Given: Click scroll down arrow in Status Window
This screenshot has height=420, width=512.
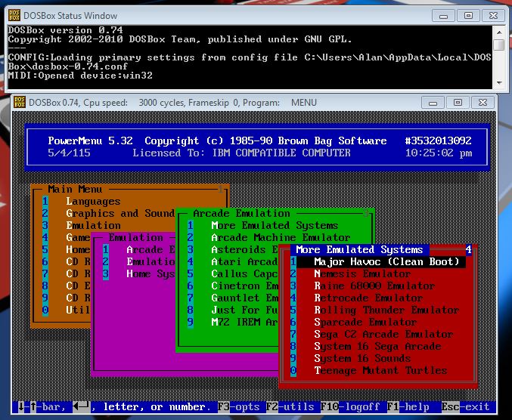Looking at the screenshot, I should [499, 83].
